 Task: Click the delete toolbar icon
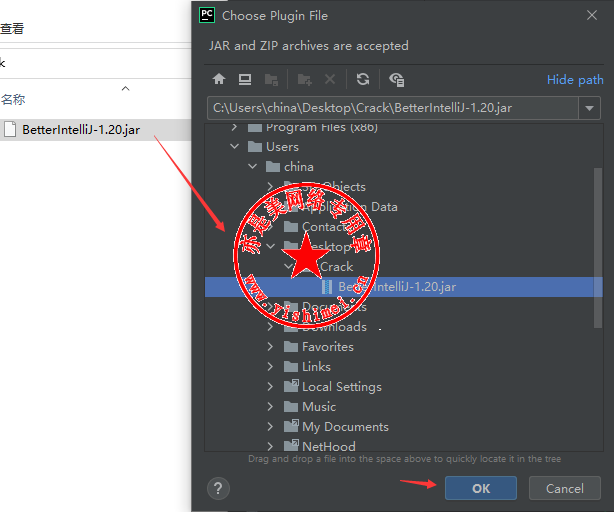(x=330, y=79)
